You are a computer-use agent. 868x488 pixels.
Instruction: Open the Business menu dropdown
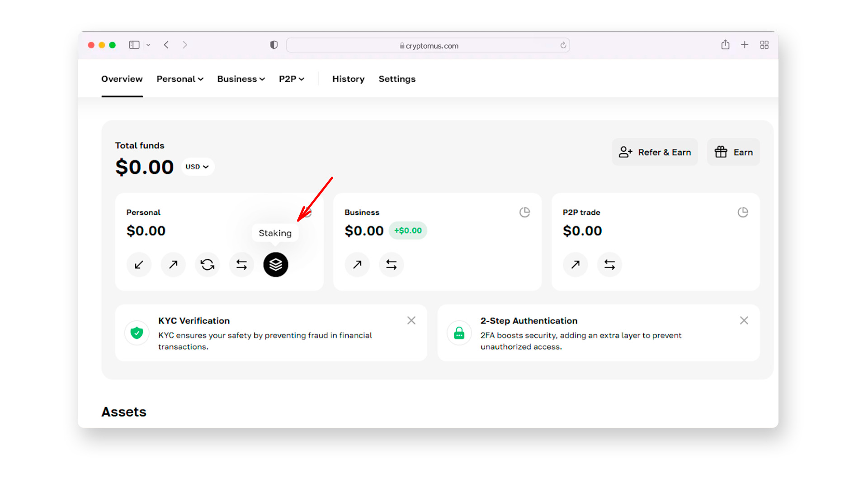click(241, 79)
